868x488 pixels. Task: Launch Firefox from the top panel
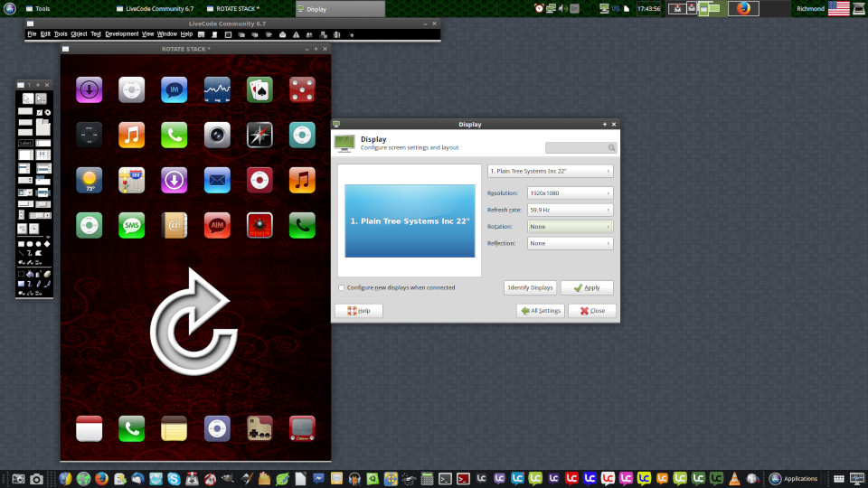pyautogui.click(x=743, y=8)
